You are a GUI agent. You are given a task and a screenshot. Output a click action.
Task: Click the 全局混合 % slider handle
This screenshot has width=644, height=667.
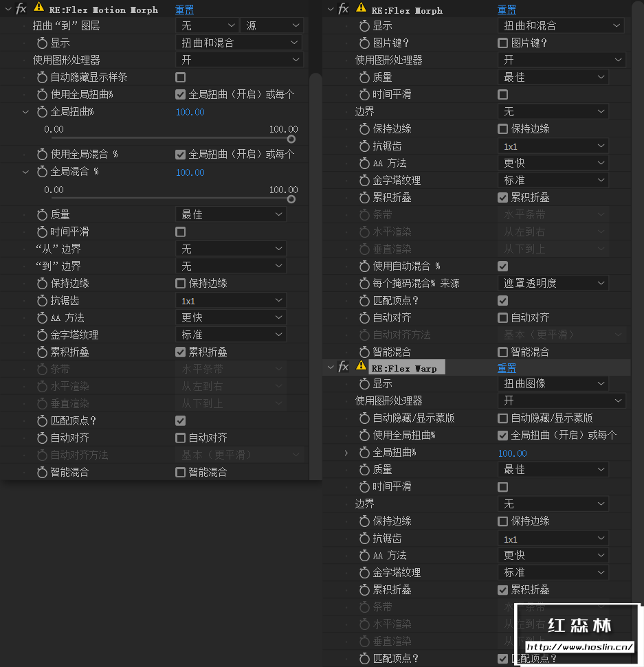(x=291, y=199)
